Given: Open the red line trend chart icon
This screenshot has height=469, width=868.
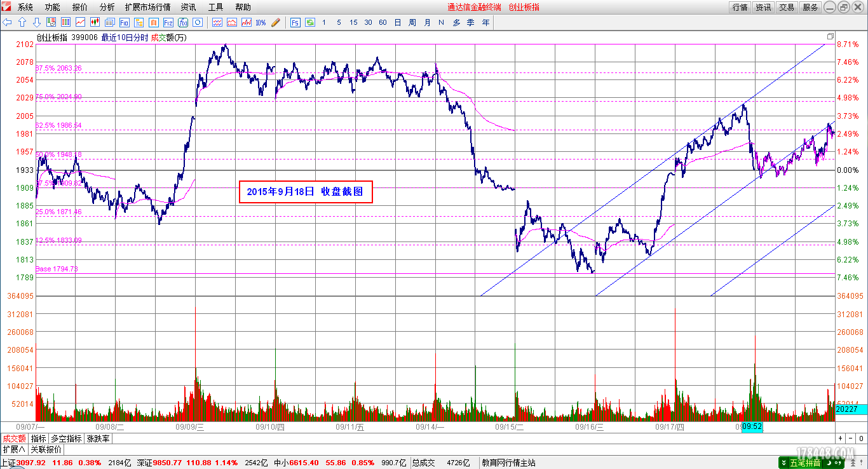Looking at the screenshot, I should click(81, 22).
